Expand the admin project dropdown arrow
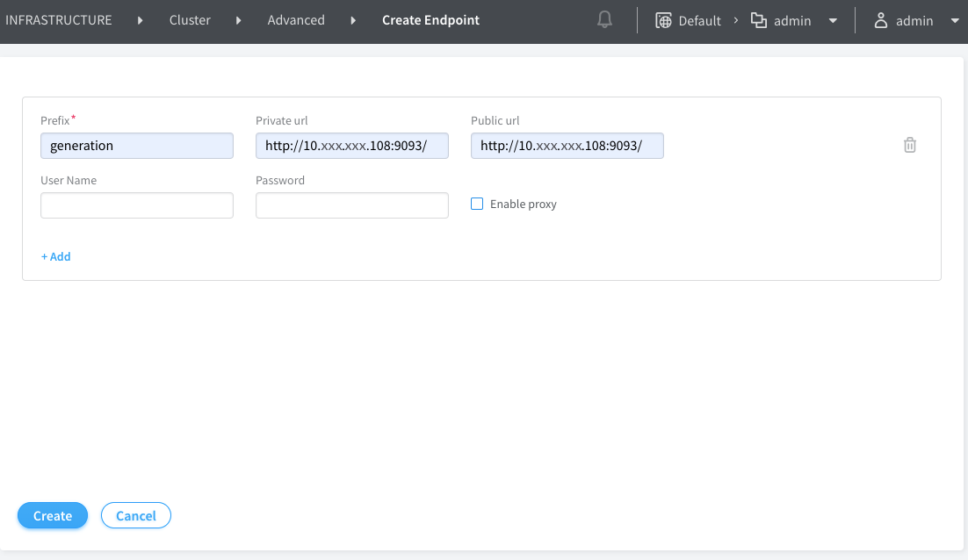968x560 pixels. [x=833, y=21]
